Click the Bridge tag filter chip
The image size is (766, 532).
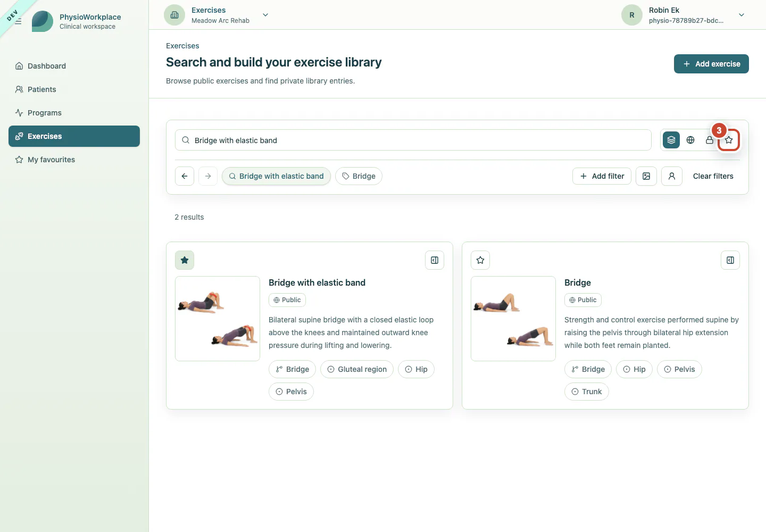[x=359, y=176]
